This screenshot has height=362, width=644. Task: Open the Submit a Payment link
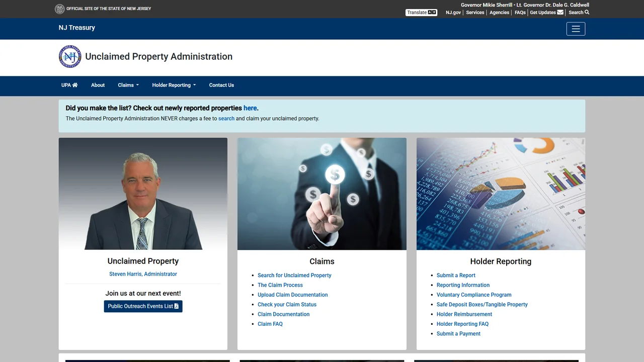pos(458,334)
